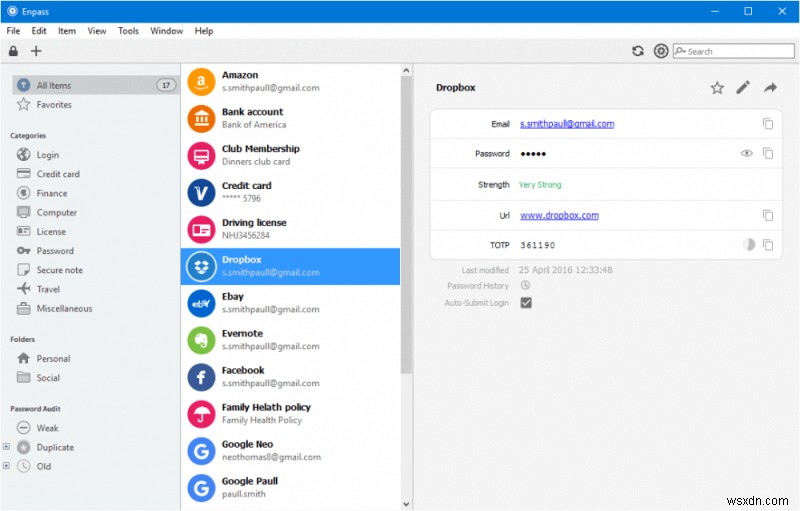
Task: Select the Evernote item icon
Action: click(x=201, y=340)
